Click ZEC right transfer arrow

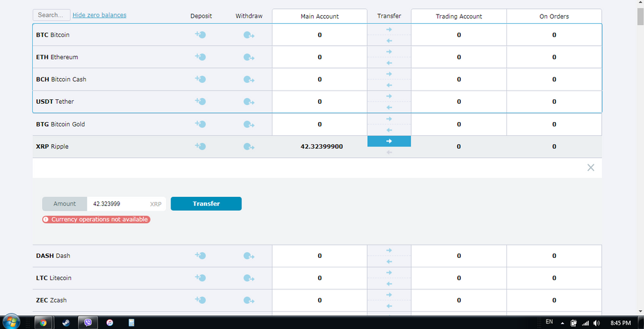click(x=389, y=294)
